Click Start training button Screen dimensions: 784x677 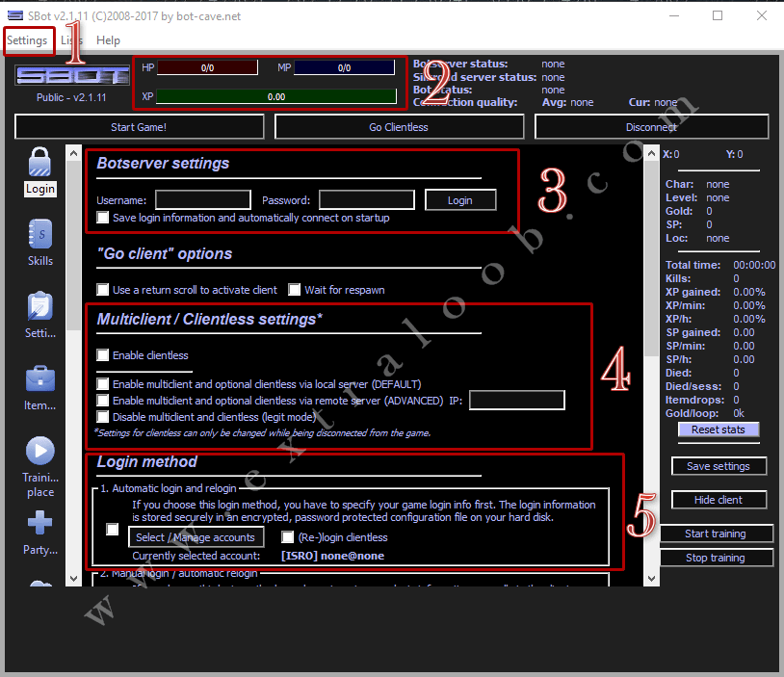tap(716, 534)
